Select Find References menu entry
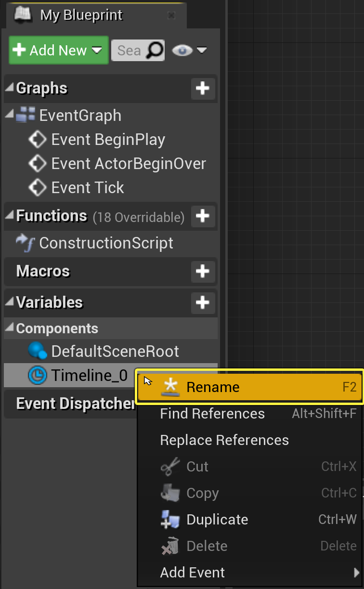Screen dimensions: 364x589 (212, 414)
